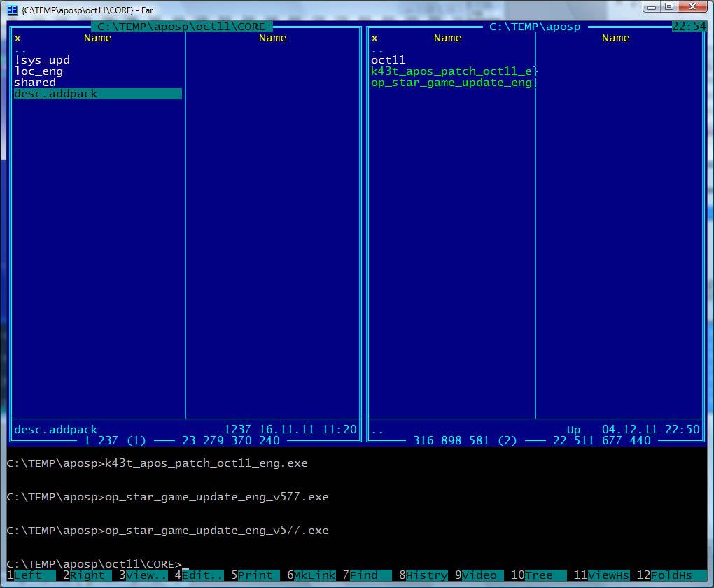714x588 pixels.
Task: Click the 8 Histry function key
Action: [x=423, y=575]
